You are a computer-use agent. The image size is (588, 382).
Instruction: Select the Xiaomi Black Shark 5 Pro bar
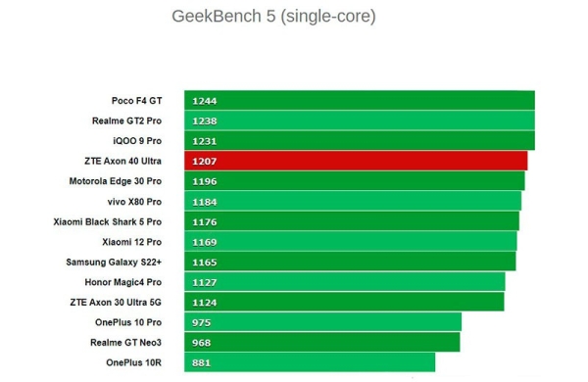click(352, 221)
